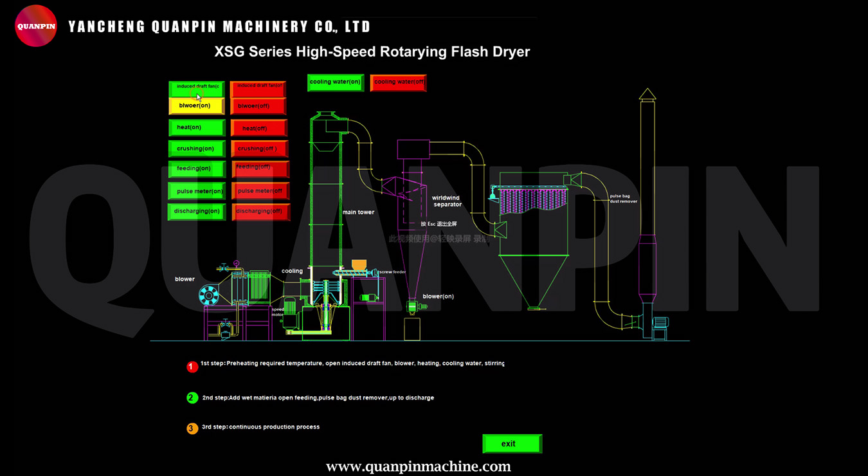Click the 'cooling' label

(292, 271)
